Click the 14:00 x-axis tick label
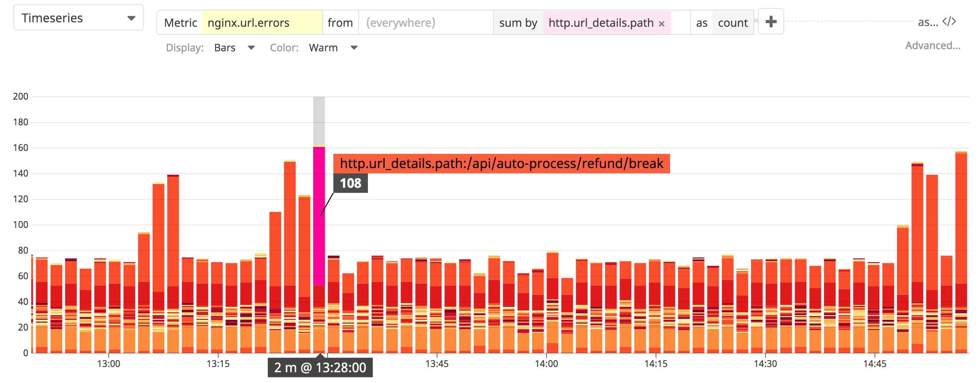Viewport: 980px width, 383px height. [x=546, y=364]
